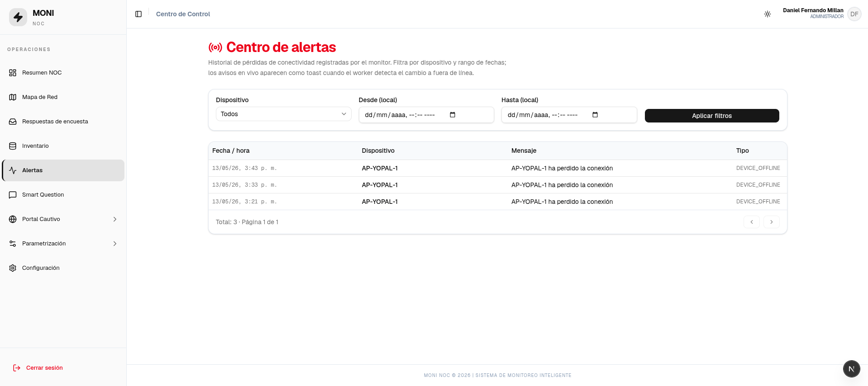Select the alert row at 3:21 p. m.
Viewport: 868px width, 386px height.
click(x=498, y=202)
